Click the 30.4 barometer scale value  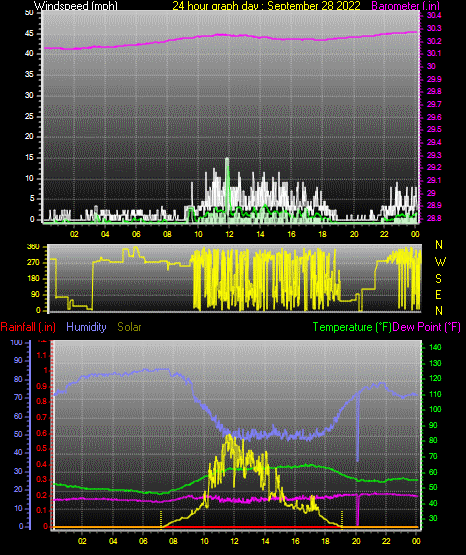coord(434,15)
